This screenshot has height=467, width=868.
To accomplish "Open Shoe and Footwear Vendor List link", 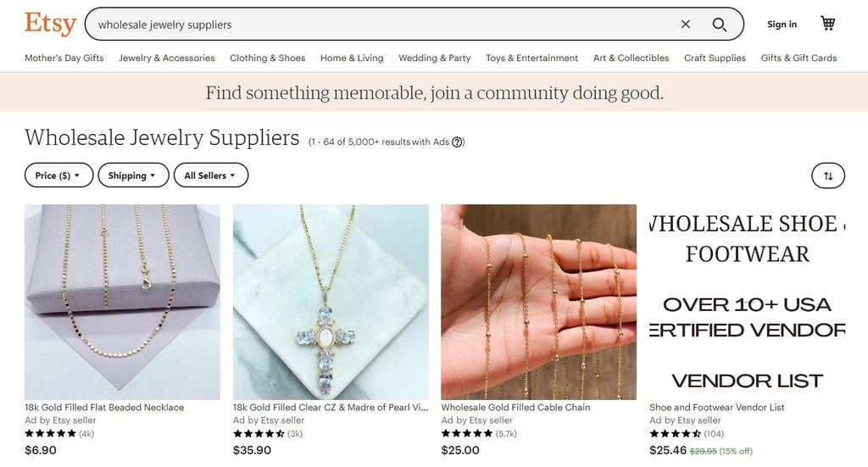I will pyautogui.click(x=717, y=408).
